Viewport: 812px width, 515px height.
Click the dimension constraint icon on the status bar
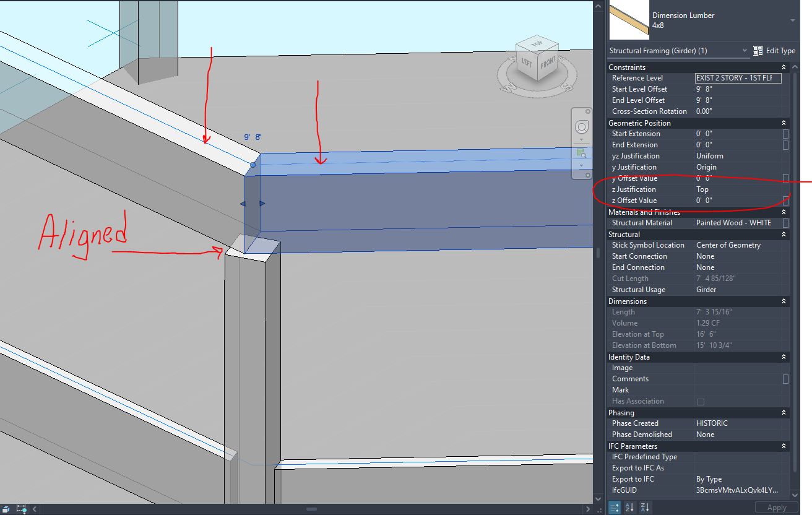coord(20,509)
